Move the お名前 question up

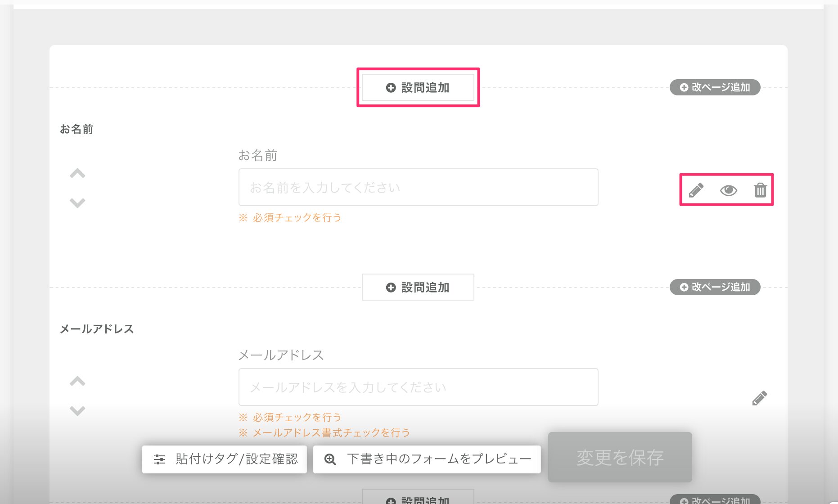tap(77, 174)
